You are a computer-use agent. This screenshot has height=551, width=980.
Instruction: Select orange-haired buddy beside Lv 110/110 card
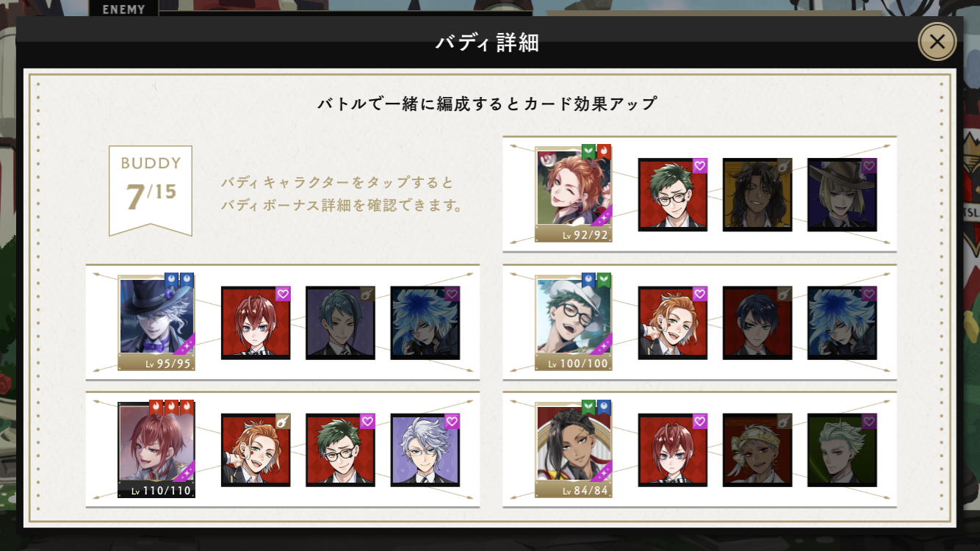pos(256,450)
